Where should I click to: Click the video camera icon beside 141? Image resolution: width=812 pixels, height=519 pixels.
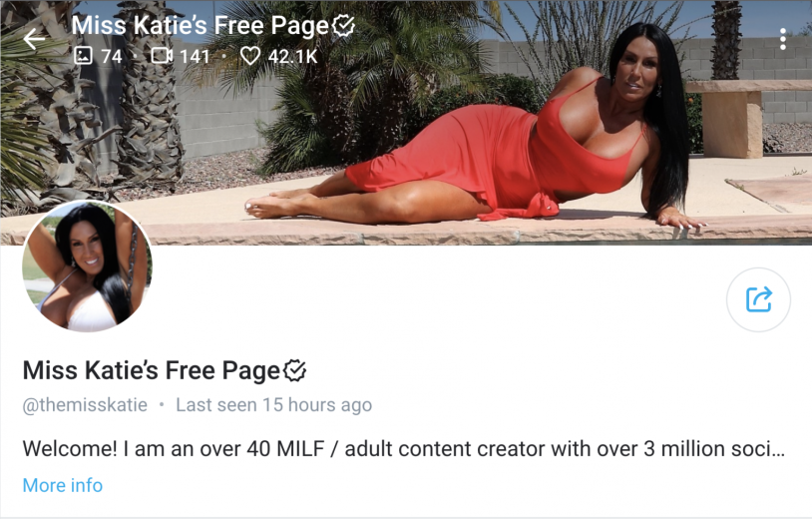162,56
